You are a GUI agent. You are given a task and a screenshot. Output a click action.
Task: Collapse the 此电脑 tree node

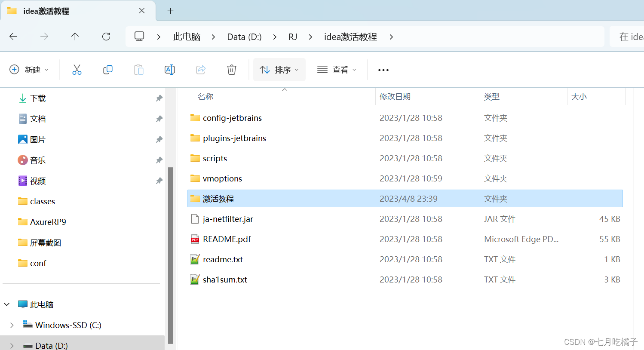(7, 304)
